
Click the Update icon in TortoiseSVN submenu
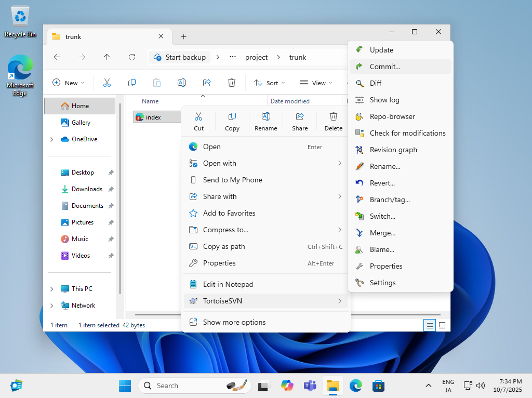point(359,50)
